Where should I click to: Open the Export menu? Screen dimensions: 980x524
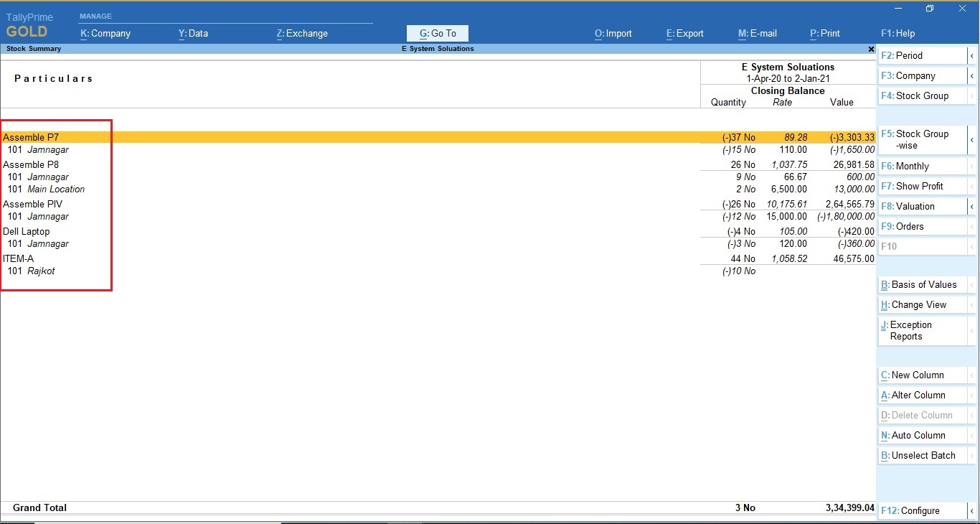(685, 34)
